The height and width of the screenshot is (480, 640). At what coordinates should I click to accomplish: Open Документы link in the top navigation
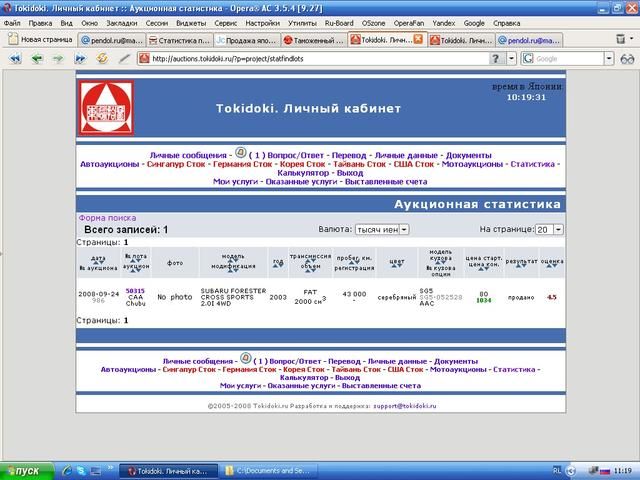point(469,156)
